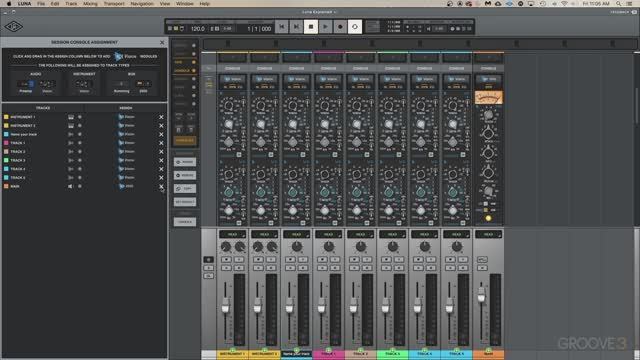The width and height of the screenshot is (640, 360).
Task: Click the 120.0 tempo field
Action: (x=198, y=29)
